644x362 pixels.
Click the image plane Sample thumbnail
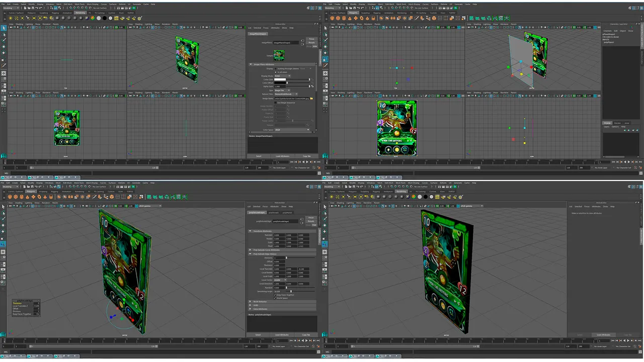[x=279, y=55]
